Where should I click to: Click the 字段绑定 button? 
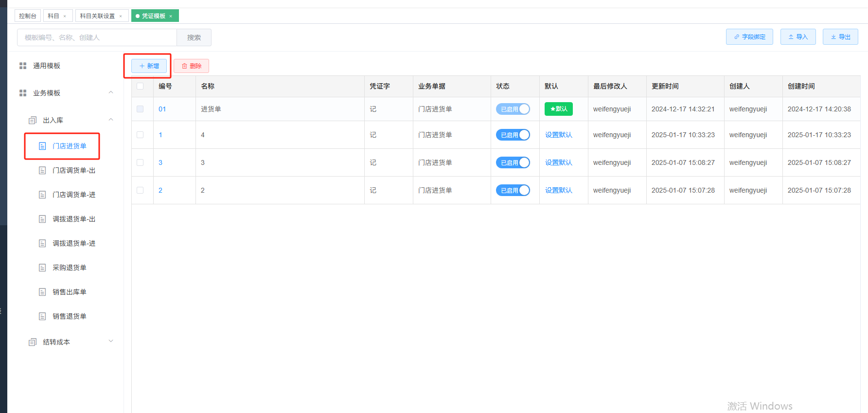[749, 37]
